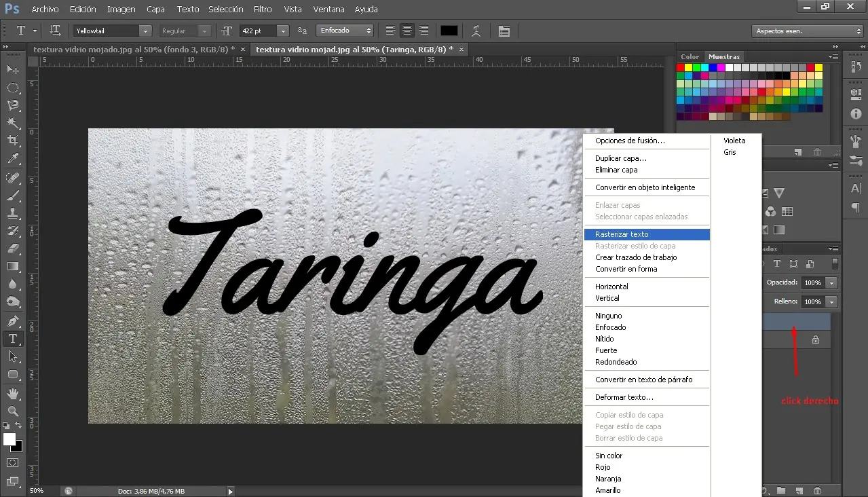Select the Crop tool
The width and height of the screenshot is (868, 497).
(13, 141)
